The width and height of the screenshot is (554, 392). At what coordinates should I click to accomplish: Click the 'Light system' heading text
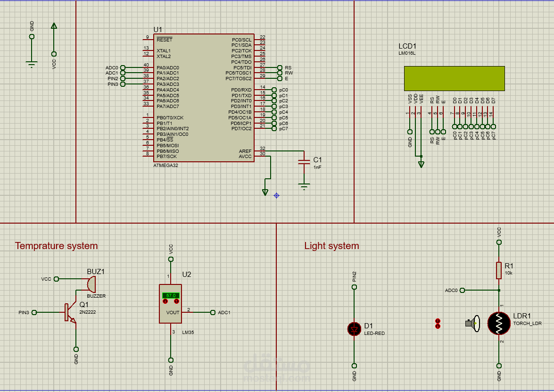pos(332,246)
